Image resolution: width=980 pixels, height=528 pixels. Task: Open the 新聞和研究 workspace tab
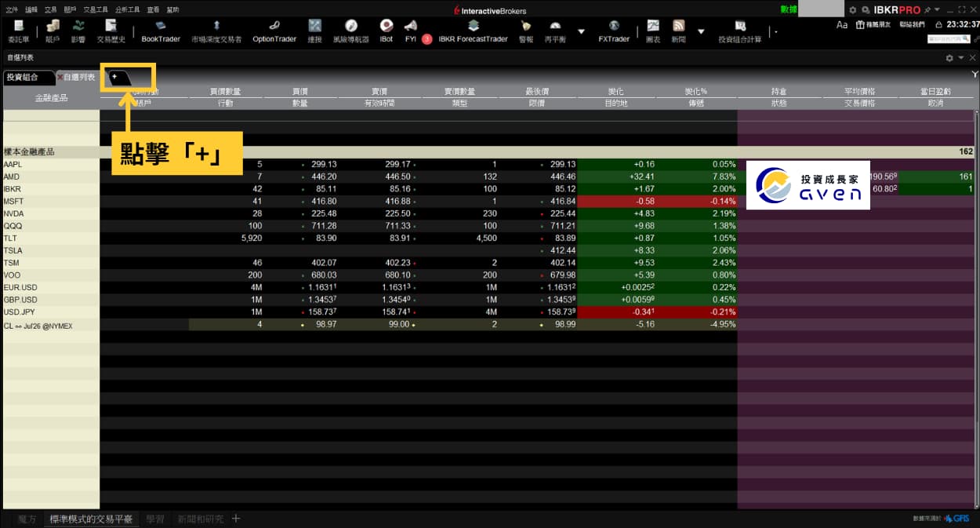coord(201,519)
